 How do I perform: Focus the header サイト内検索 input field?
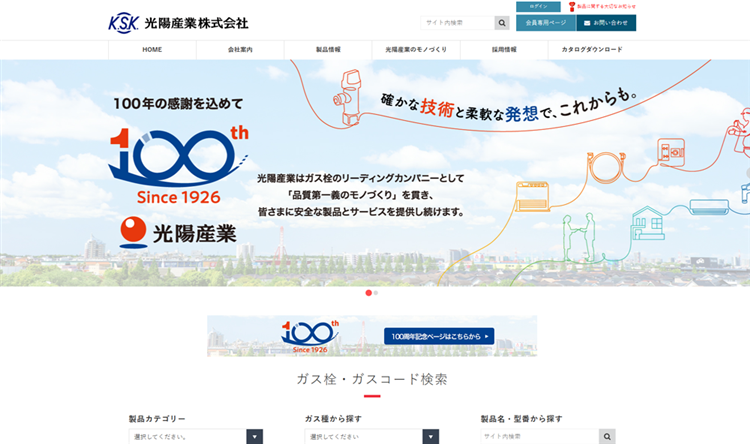(457, 22)
